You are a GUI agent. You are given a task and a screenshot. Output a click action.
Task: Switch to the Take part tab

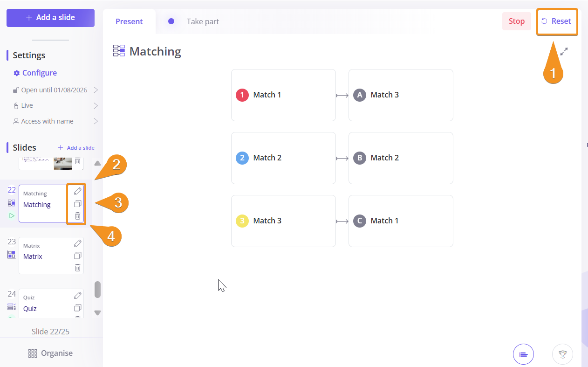[x=202, y=21]
